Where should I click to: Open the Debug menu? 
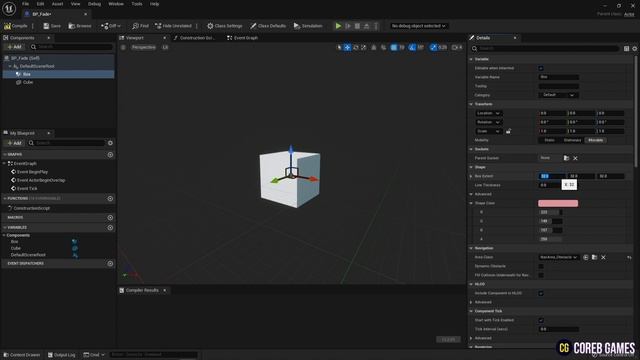point(94,4)
